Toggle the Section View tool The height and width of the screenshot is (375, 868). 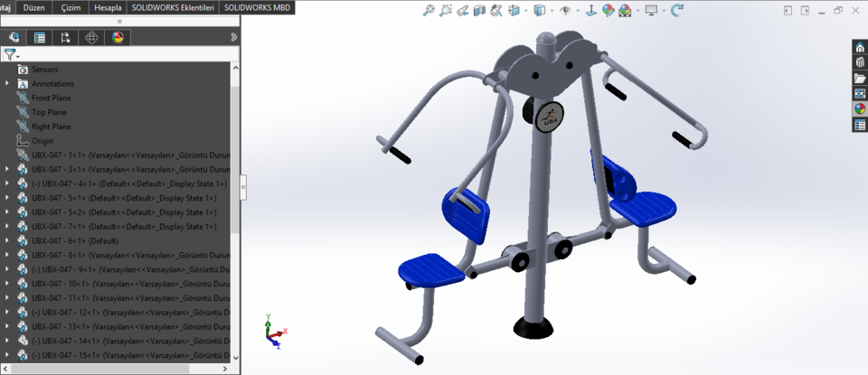click(479, 10)
